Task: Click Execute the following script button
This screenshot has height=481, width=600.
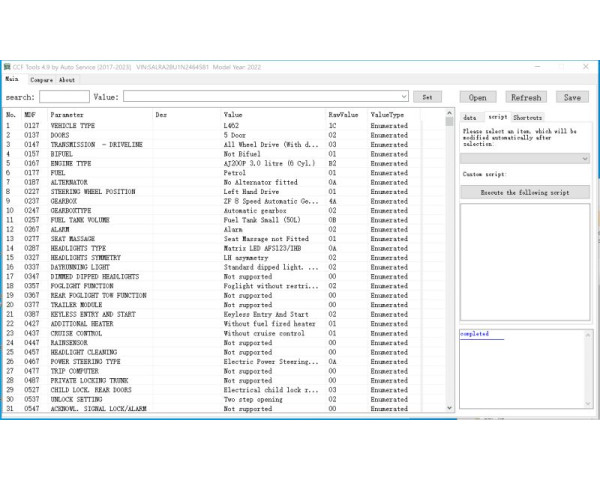Action: coord(525,191)
